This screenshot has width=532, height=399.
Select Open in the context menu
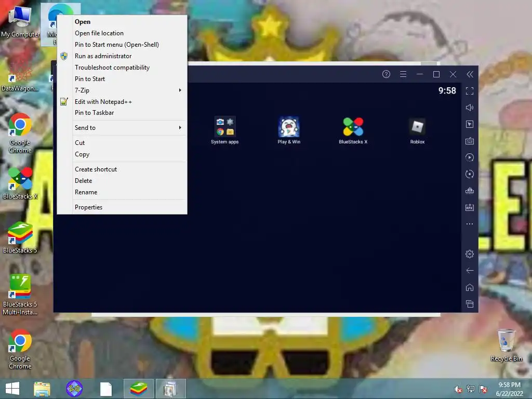tap(122, 22)
